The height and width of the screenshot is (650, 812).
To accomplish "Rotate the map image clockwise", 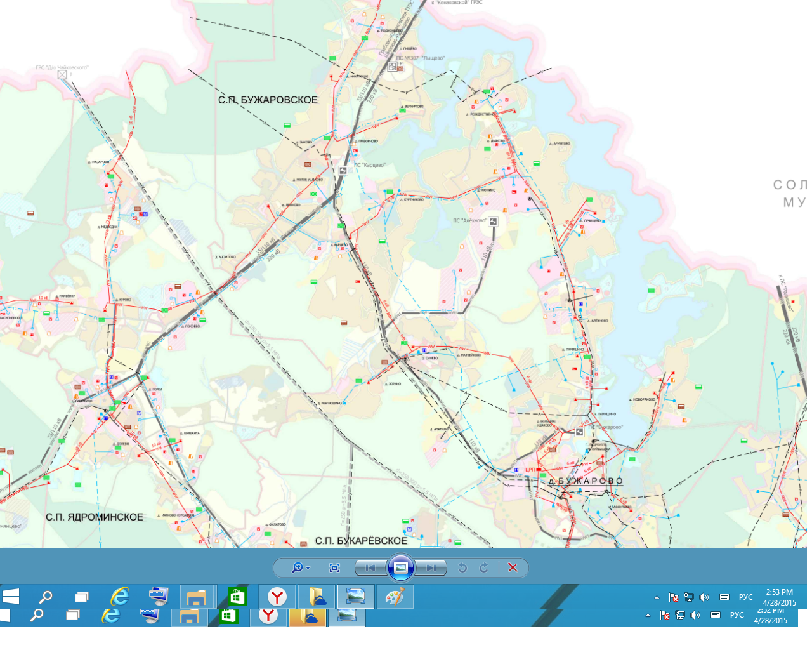I will (x=484, y=567).
